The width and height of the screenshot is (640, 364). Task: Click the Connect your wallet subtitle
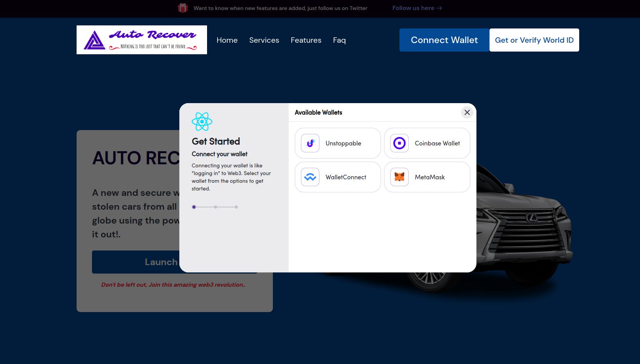pos(220,154)
